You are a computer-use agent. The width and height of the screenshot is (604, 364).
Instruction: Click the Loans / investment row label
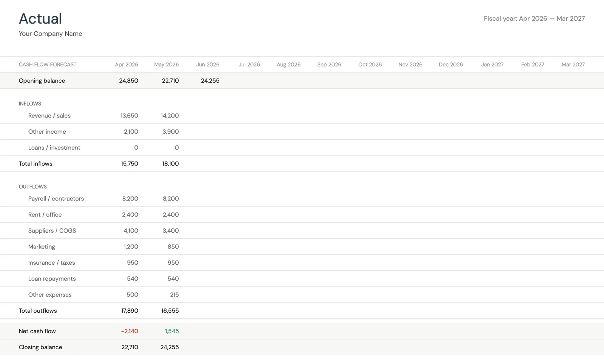[54, 148]
